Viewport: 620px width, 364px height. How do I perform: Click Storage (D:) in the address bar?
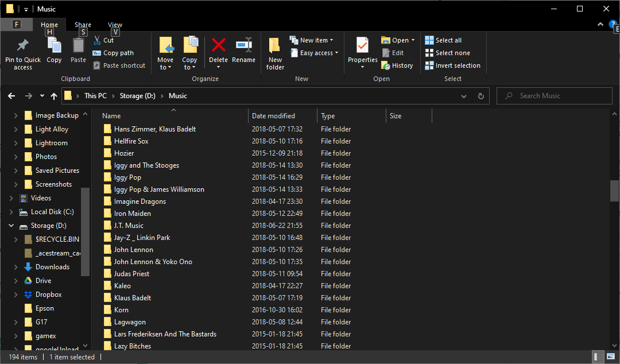(x=138, y=96)
